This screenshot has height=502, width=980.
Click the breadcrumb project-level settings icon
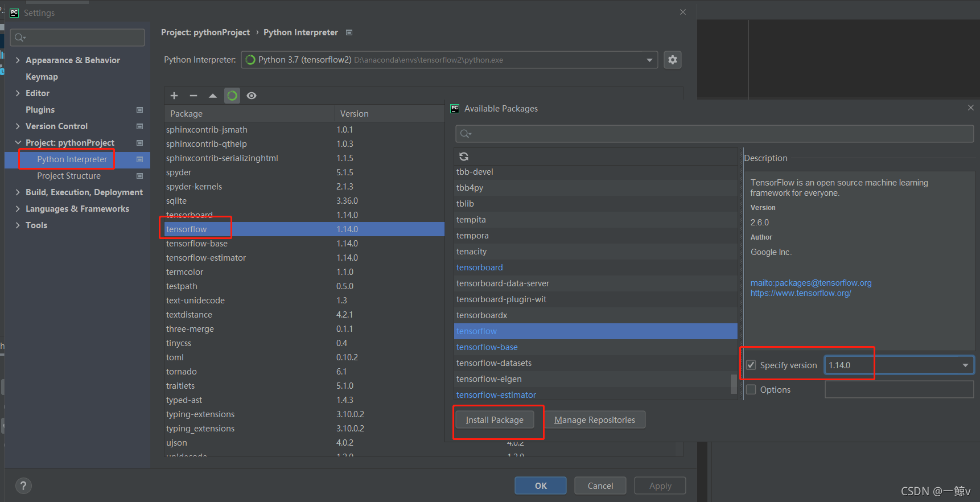(x=349, y=32)
